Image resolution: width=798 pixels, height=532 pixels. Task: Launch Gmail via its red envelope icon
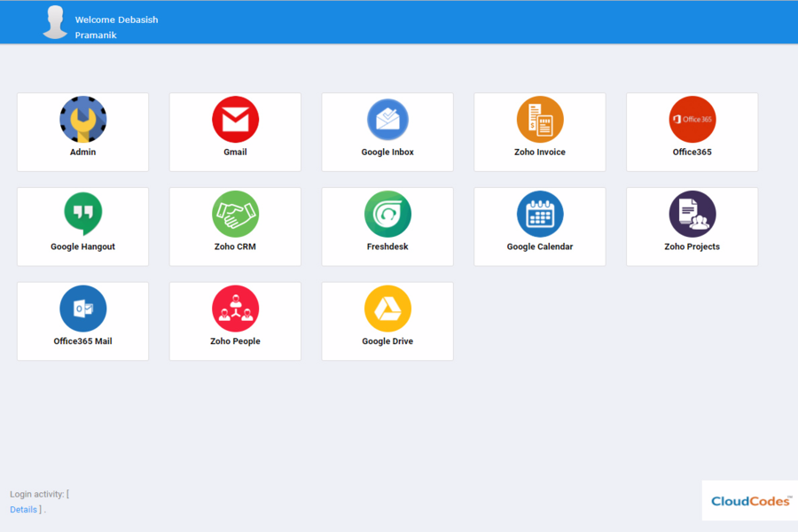[x=235, y=120]
